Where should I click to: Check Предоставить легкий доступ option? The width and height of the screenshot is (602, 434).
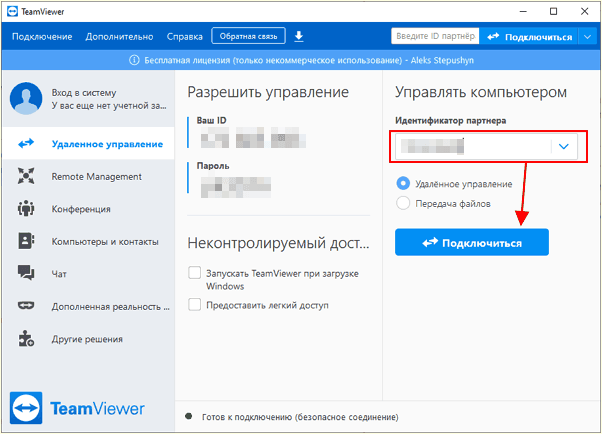pos(195,305)
